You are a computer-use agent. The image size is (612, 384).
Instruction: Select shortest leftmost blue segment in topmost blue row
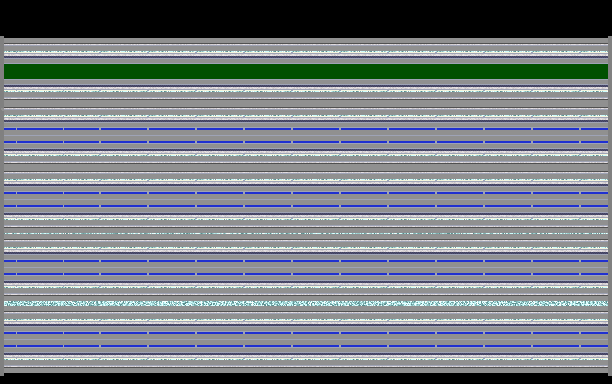tap(10, 129)
